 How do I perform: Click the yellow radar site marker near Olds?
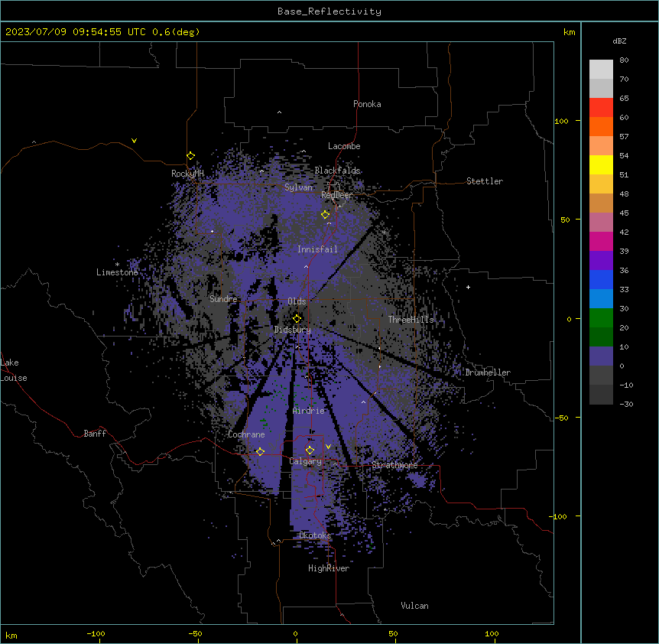pos(297,319)
